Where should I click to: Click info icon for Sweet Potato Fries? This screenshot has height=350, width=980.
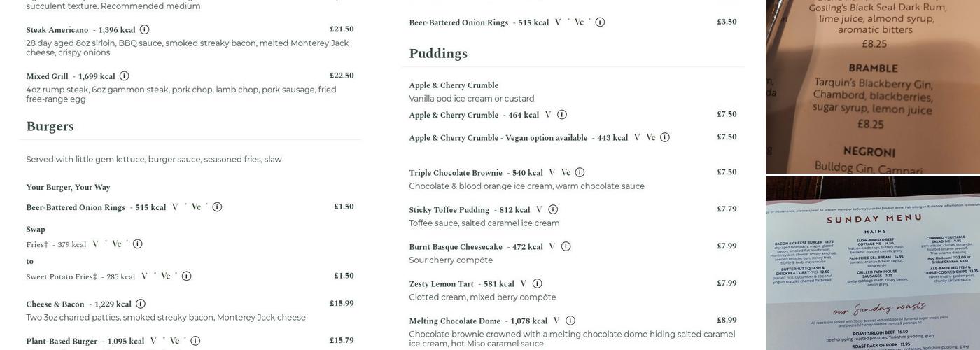pos(186,276)
